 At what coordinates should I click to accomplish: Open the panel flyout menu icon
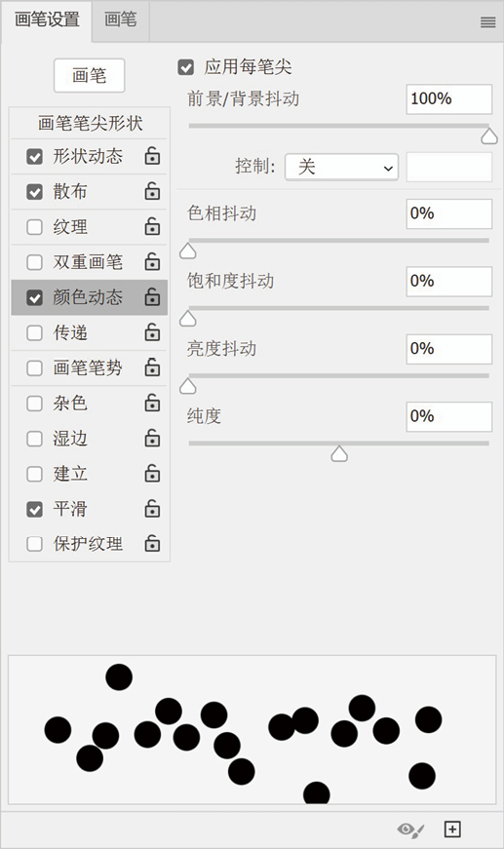(487, 22)
